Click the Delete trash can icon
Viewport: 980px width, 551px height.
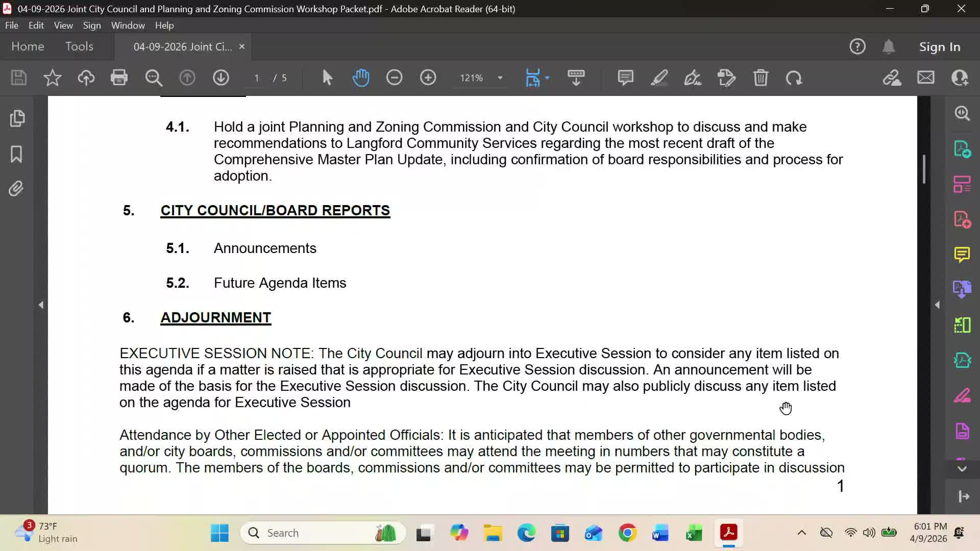click(x=761, y=78)
